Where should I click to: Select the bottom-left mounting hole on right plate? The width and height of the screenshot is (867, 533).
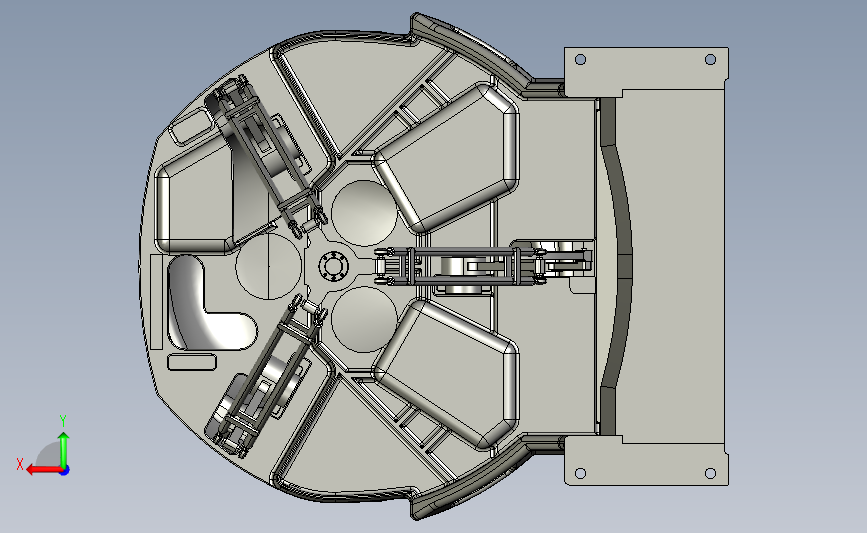[x=581, y=473]
